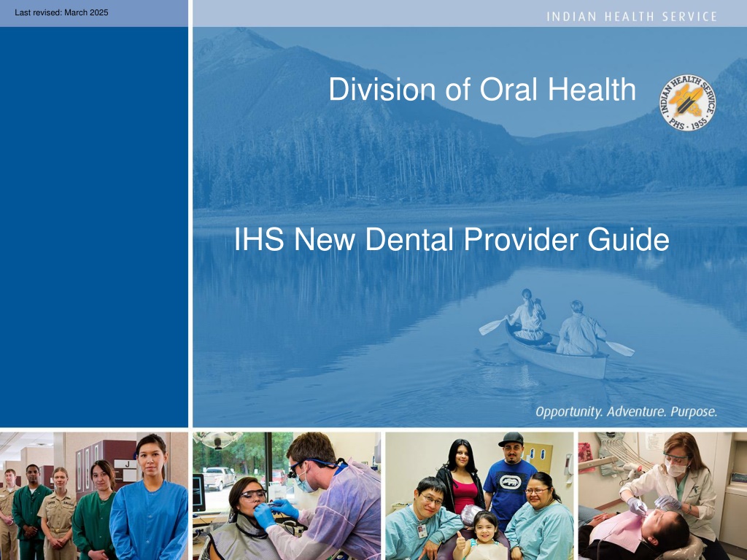747x560 pixels.
Task: Select the 'Division of Oral Health' title text
Action: pos(482,89)
